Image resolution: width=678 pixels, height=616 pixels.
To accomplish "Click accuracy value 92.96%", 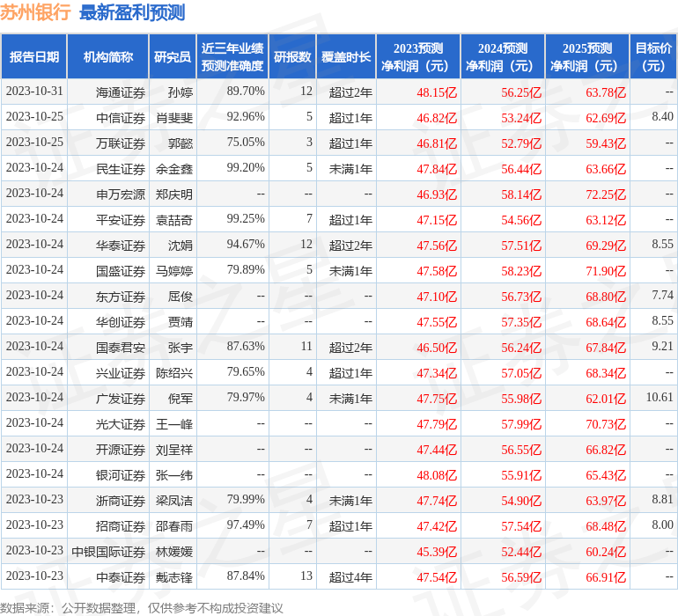I will point(246,116).
